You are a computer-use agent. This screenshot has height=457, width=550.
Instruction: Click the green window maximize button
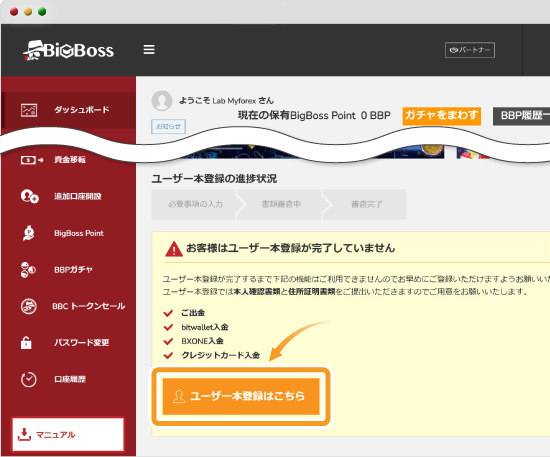click(x=42, y=12)
